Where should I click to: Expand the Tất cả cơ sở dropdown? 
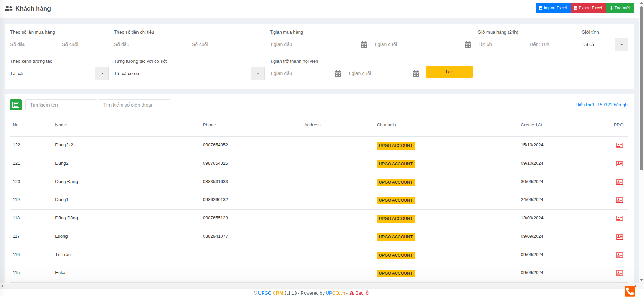pos(258,73)
